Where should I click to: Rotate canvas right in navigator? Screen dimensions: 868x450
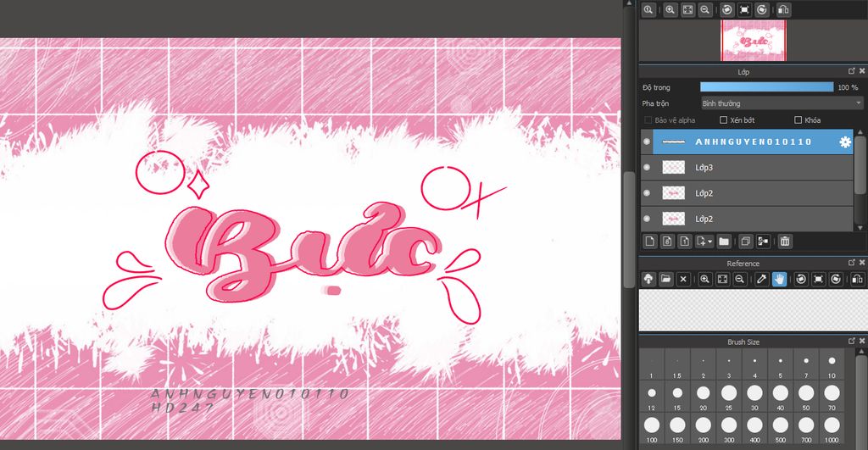[x=762, y=10]
